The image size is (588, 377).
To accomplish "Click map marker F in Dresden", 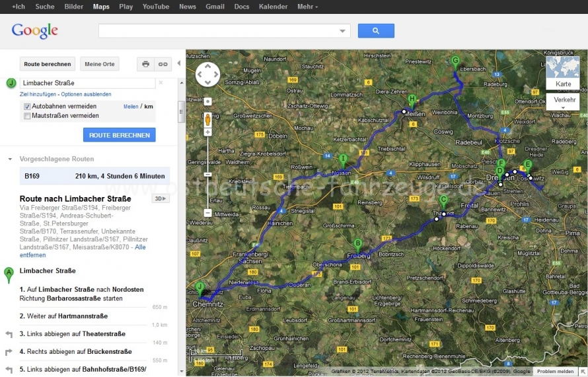I will coord(501,164).
